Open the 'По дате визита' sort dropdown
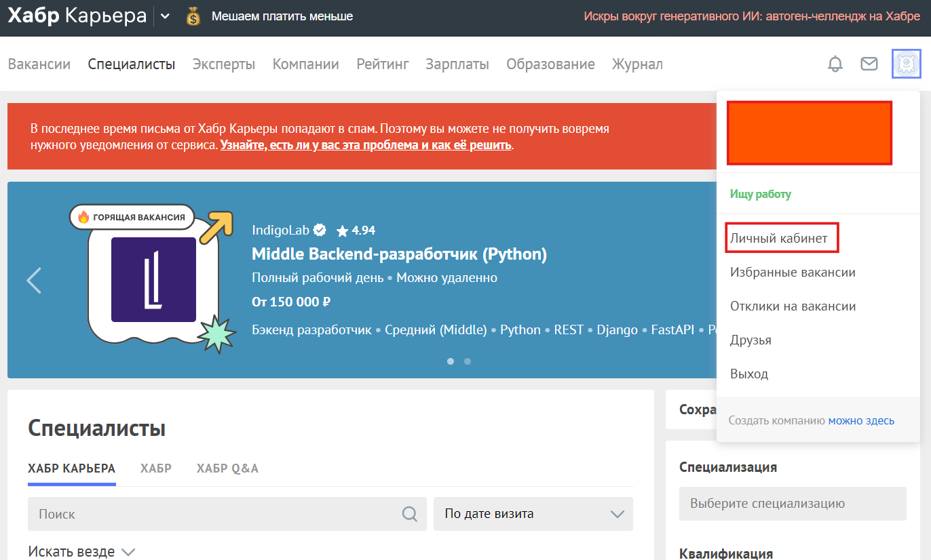 (x=533, y=514)
